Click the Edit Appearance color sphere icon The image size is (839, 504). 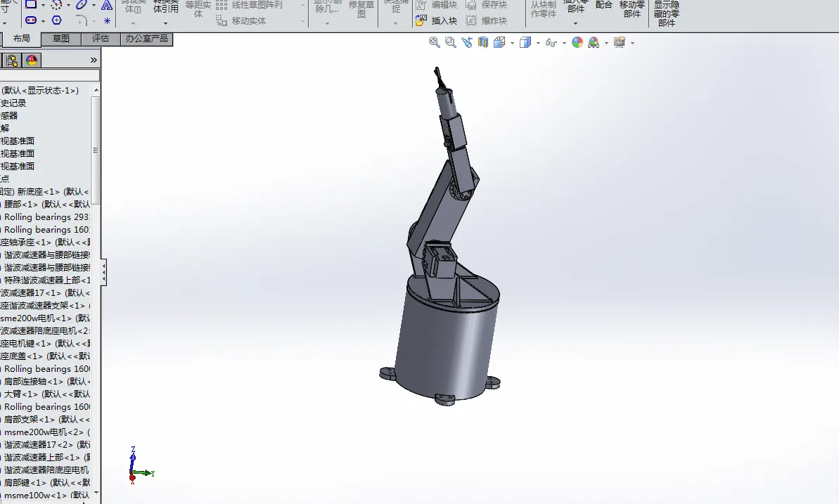[x=577, y=43]
